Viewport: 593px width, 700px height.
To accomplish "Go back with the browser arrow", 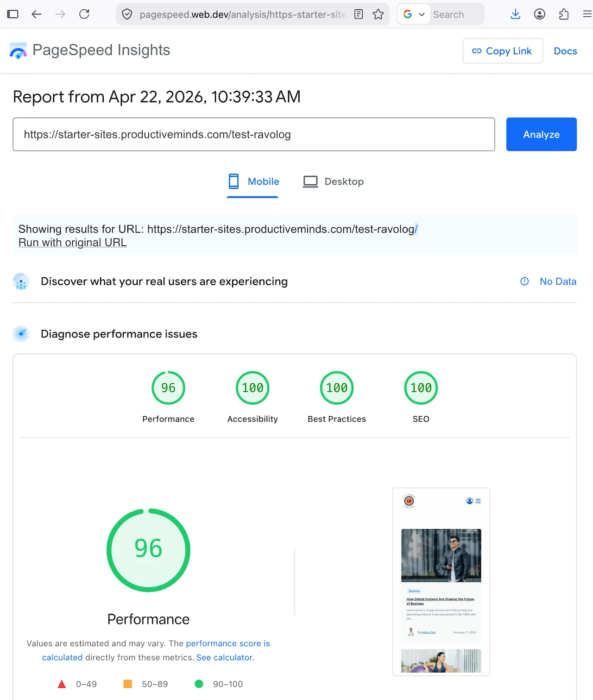I will 37,14.
